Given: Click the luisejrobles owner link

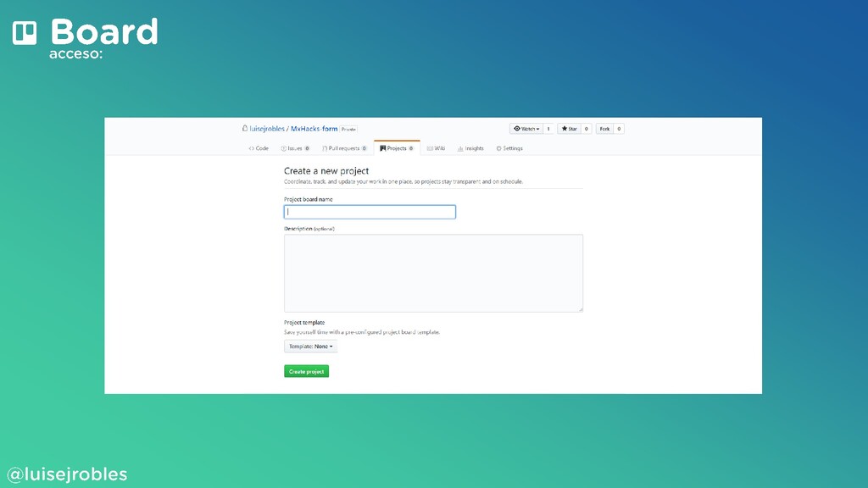Looking at the screenshot, I should 267,129.
